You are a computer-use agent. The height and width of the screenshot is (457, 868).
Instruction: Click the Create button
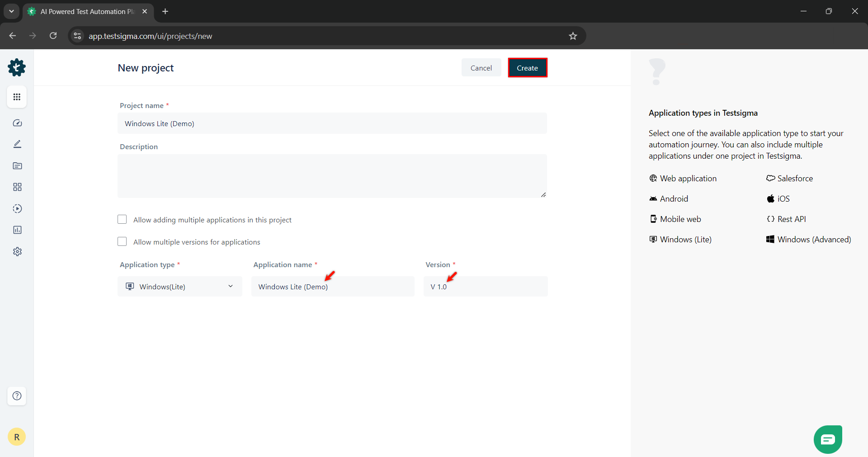[528, 68]
